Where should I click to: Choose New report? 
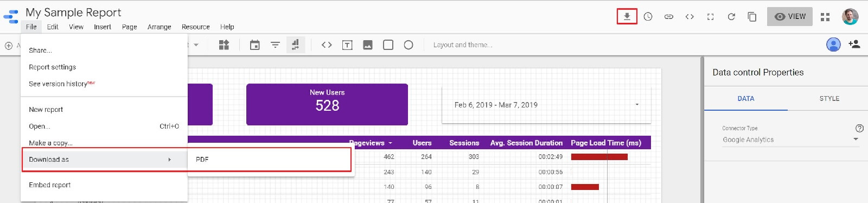[104, 110]
